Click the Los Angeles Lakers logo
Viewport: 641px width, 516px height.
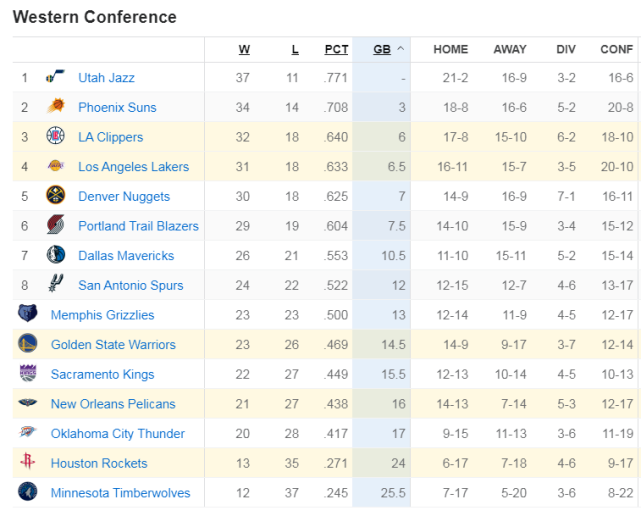pos(55,167)
